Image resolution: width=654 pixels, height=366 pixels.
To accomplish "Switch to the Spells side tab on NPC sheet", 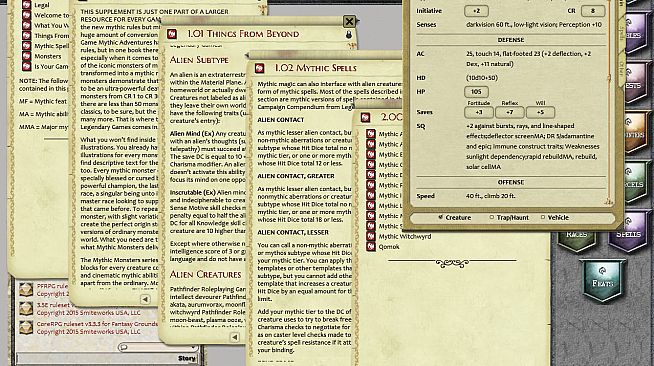I will [621, 34].
